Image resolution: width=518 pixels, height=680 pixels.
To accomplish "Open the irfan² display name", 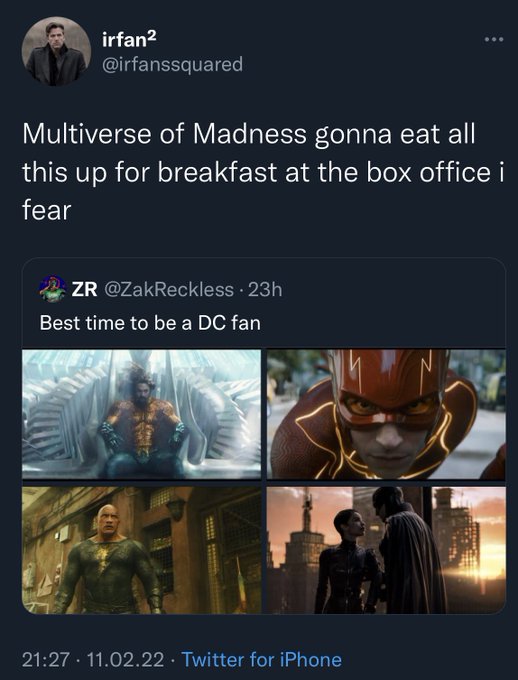I will (129, 39).
